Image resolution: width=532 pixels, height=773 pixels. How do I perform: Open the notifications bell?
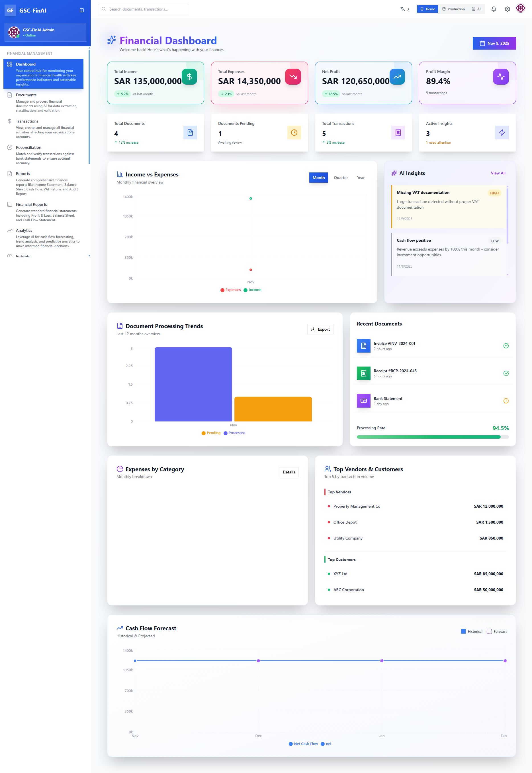(x=494, y=9)
